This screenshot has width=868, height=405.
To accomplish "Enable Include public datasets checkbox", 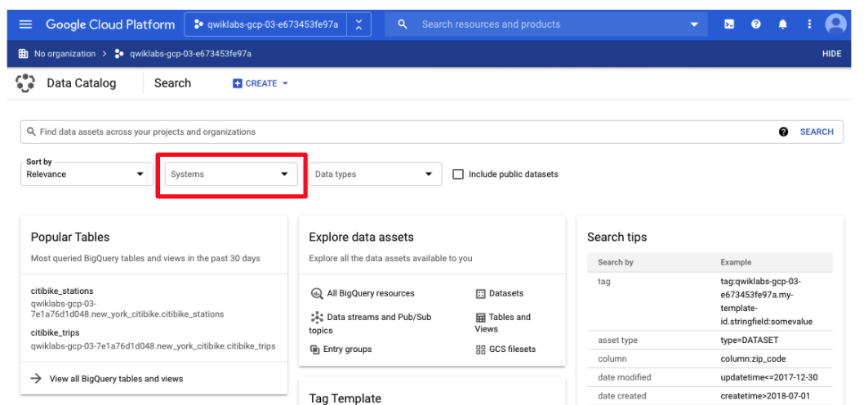I will tap(458, 174).
